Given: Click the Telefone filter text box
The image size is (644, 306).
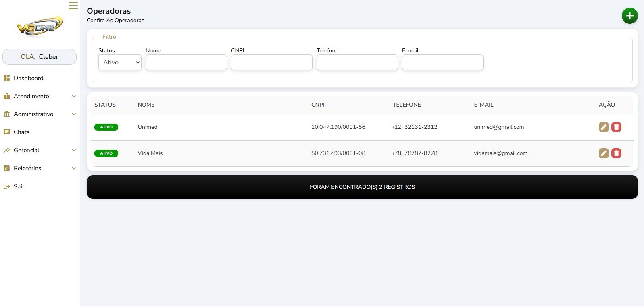Looking at the screenshot, I should [357, 62].
